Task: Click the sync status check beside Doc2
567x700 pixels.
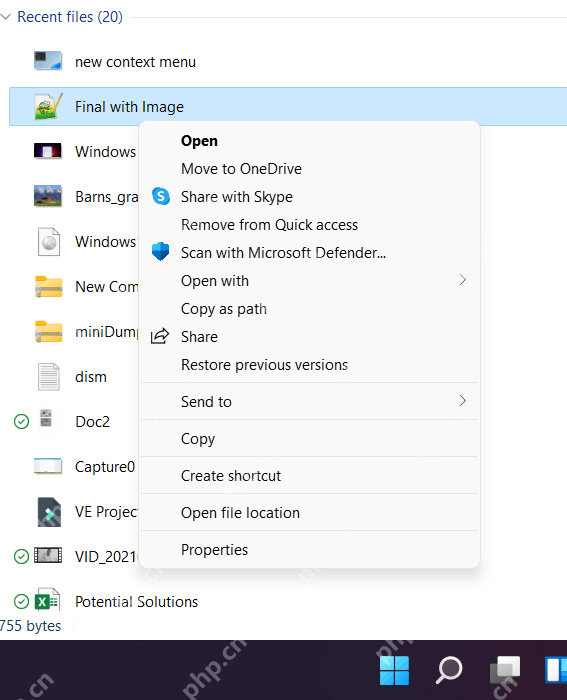Action: (21, 421)
